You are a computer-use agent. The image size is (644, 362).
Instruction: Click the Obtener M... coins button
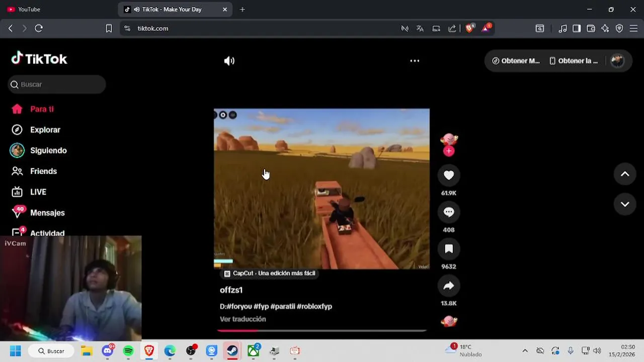516,61
